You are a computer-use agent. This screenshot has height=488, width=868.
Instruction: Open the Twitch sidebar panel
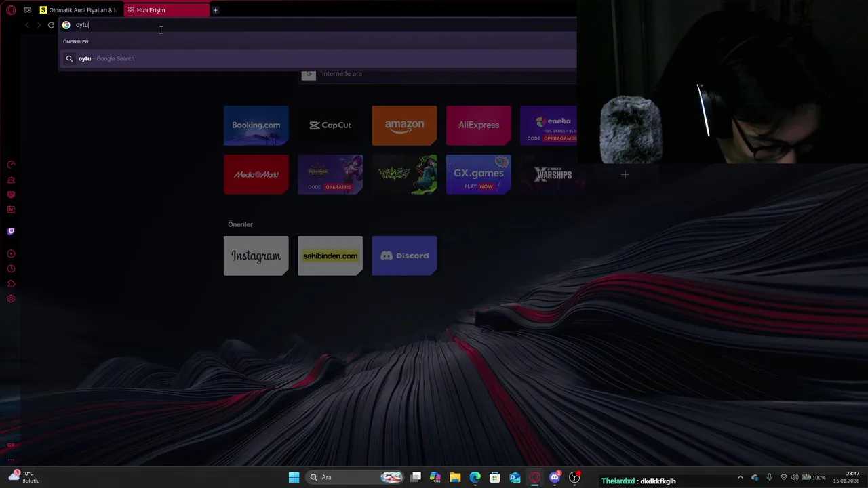pos(11,231)
